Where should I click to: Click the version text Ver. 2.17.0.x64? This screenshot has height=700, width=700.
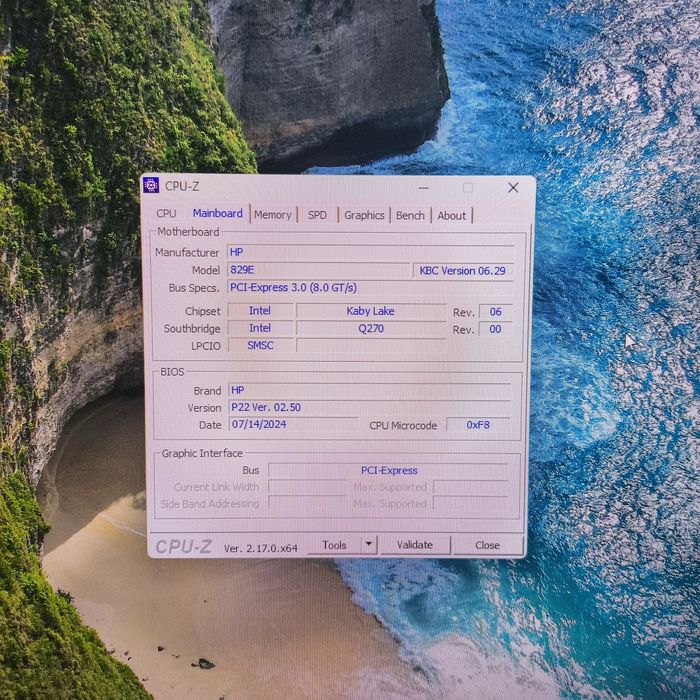point(261,548)
